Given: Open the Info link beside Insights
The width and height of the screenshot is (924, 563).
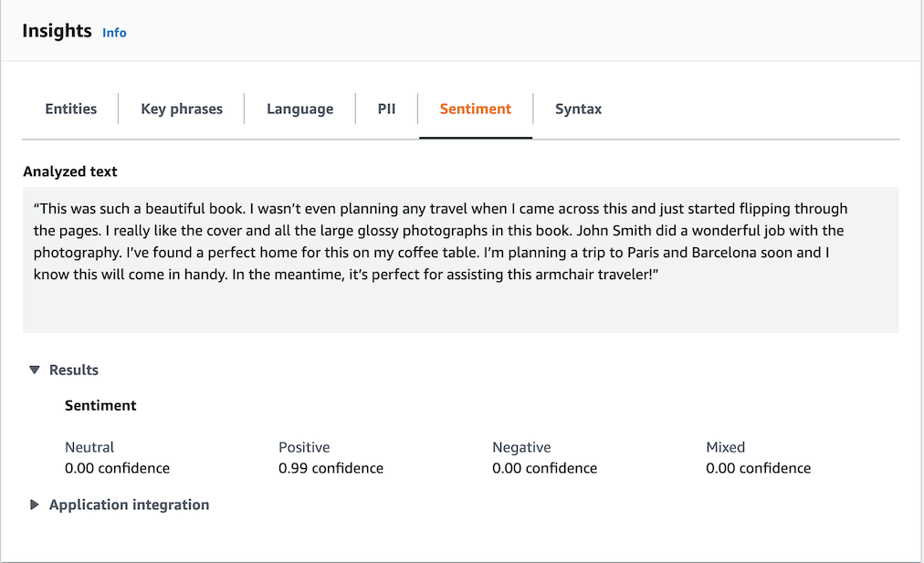Looking at the screenshot, I should pyautogui.click(x=114, y=33).
